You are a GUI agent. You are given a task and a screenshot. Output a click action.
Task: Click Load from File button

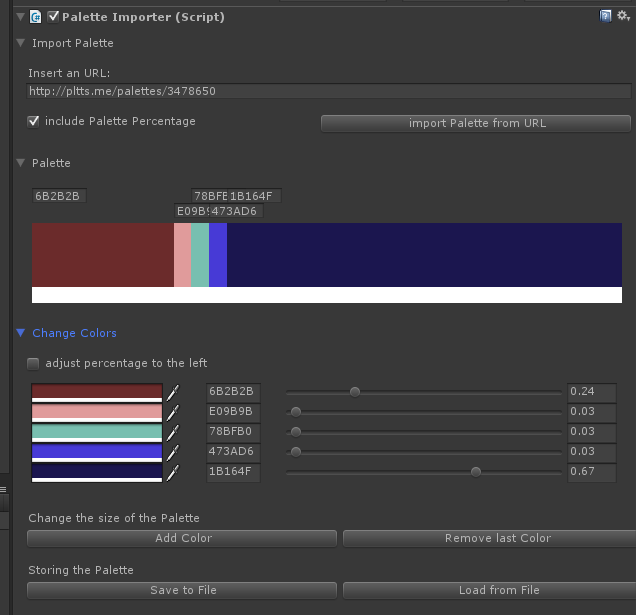[489, 590]
